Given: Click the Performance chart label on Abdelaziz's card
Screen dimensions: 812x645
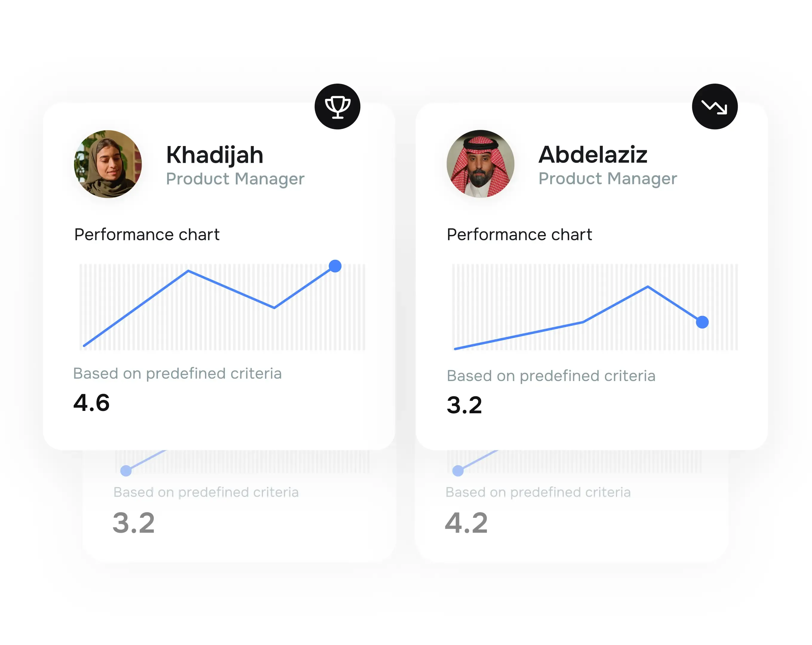Looking at the screenshot, I should pos(519,234).
